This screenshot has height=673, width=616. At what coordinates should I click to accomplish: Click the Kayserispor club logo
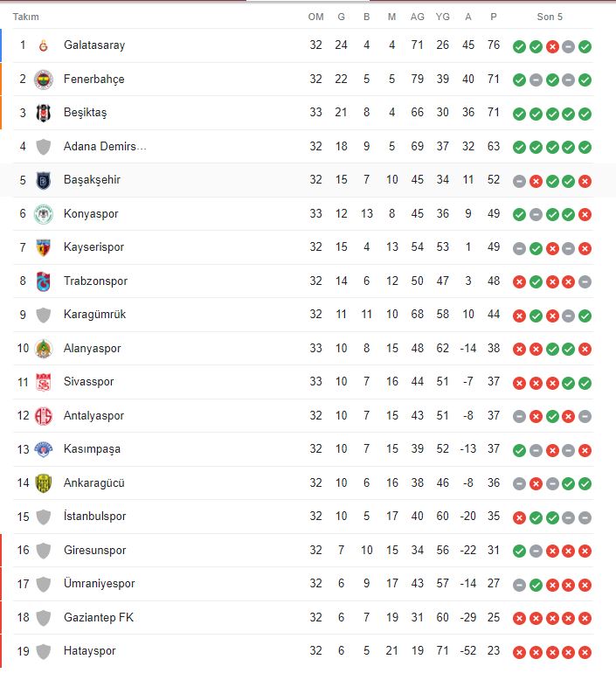[44, 247]
